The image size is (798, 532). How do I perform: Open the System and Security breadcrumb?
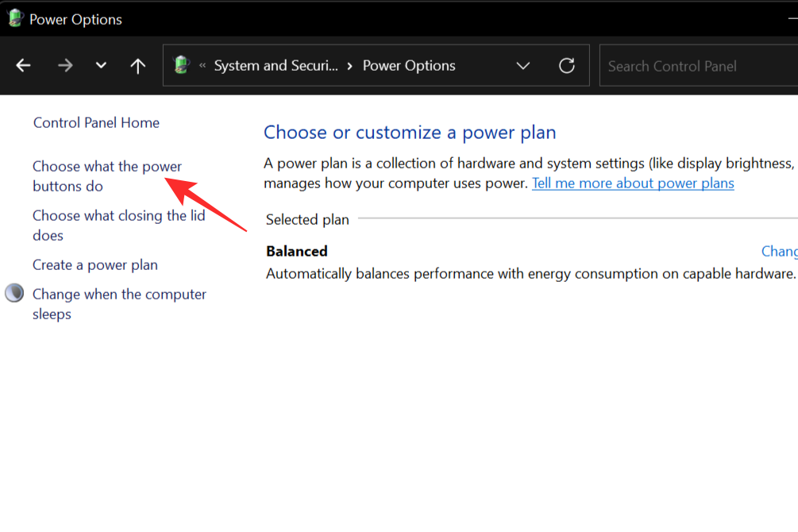[276, 66]
